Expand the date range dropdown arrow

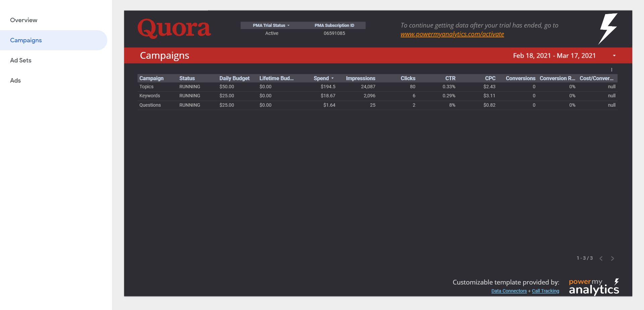[x=614, y=56]
